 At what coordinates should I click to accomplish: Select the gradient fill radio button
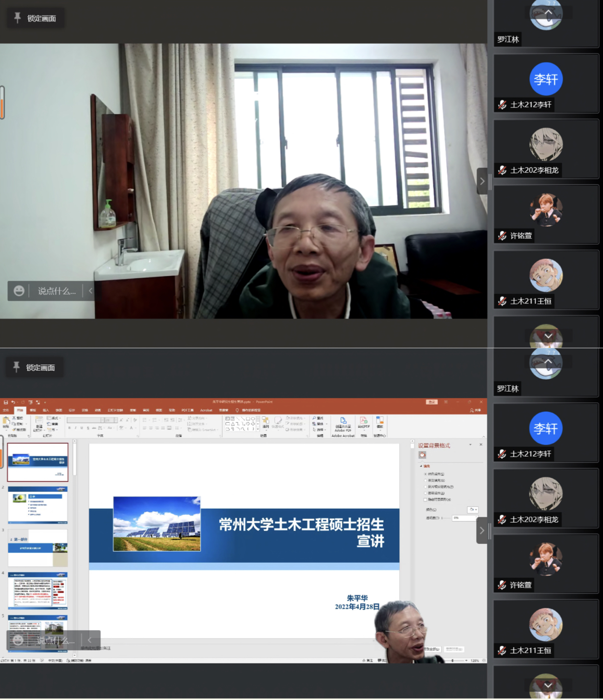426,480
